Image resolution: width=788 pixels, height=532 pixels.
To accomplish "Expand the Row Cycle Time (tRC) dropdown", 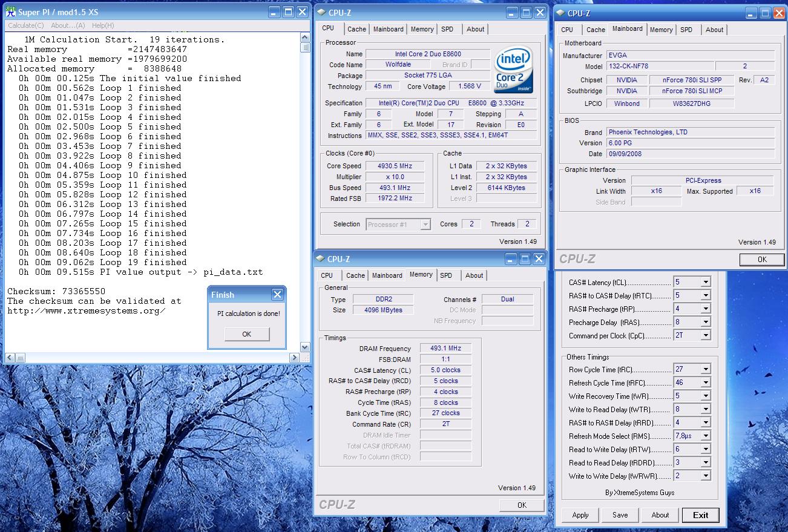I will coord(705,369).
